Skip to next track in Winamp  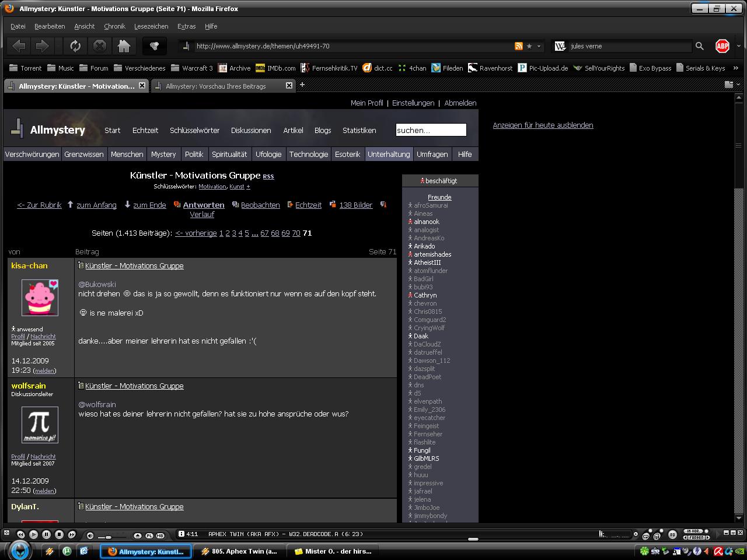pos(72,534)
